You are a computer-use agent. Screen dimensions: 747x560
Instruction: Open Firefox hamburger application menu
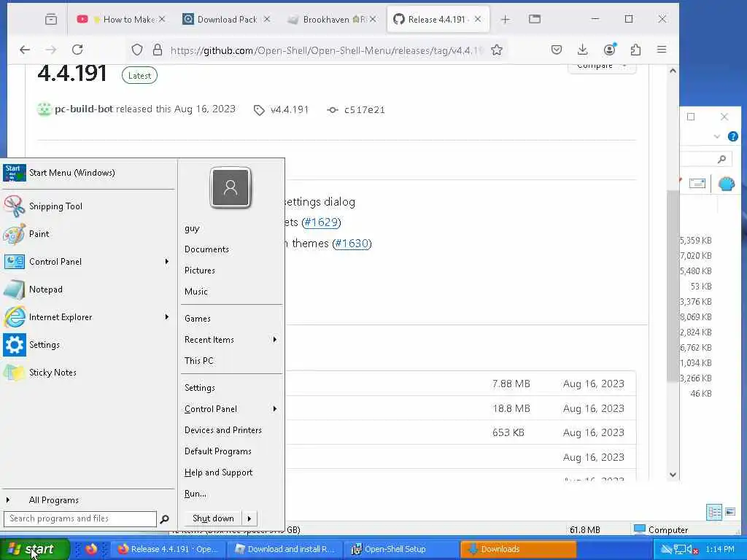(x=662, y=50)
